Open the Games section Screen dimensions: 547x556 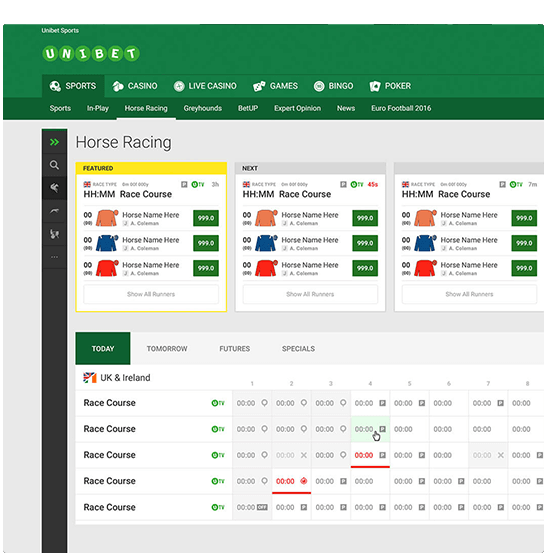click(275, 86)
